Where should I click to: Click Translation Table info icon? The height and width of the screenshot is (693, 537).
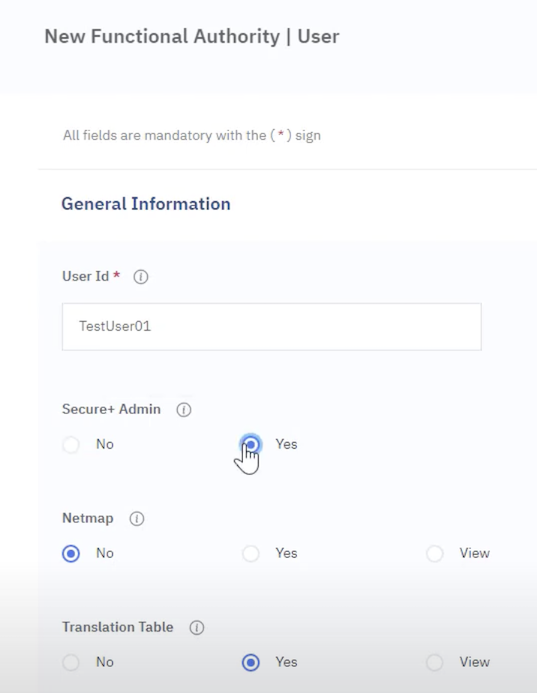click(x=197, y=628)
